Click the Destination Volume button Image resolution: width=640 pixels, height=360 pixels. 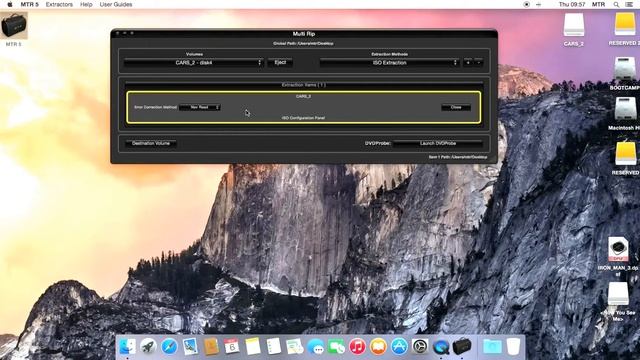coord(151,143)
